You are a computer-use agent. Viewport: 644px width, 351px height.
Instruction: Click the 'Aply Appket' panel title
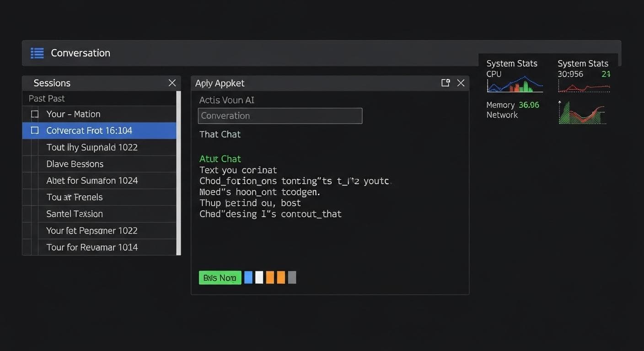[x=220, y=83]
